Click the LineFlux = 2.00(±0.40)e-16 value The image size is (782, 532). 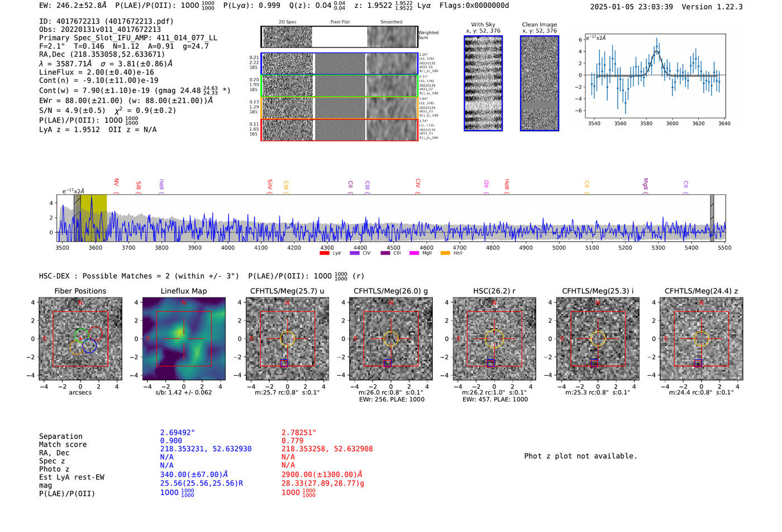[97, 72]
